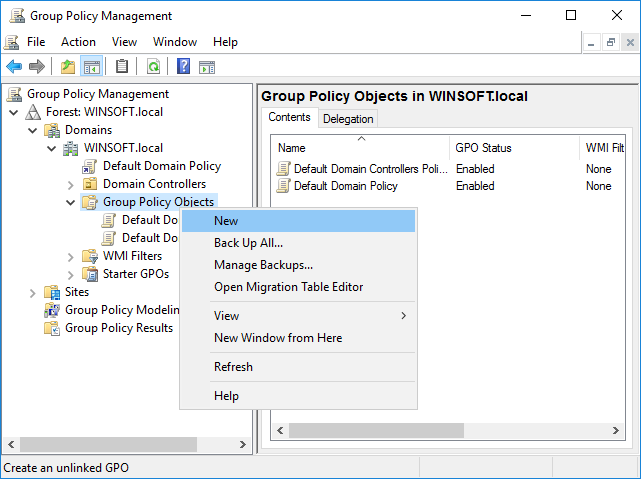Click the green Refresh toolbar icon
This screenshot has height=479, width=641.
pos(153,66)
